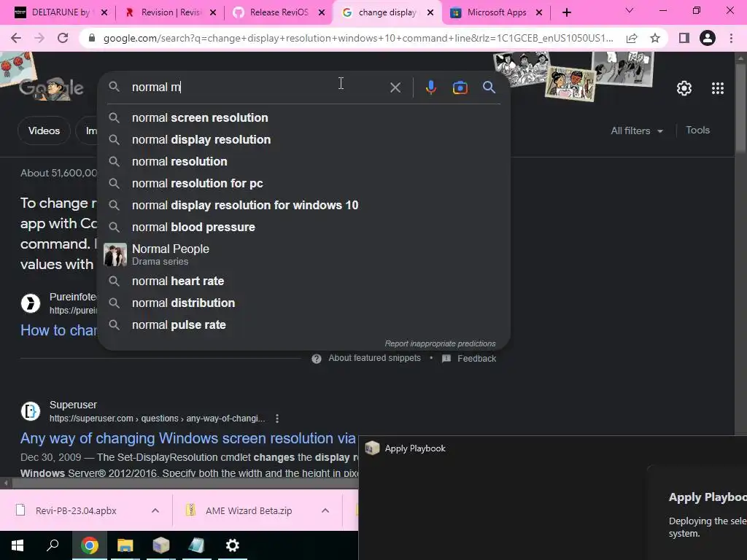Filter results by Videos

click(x=44, y=131)
